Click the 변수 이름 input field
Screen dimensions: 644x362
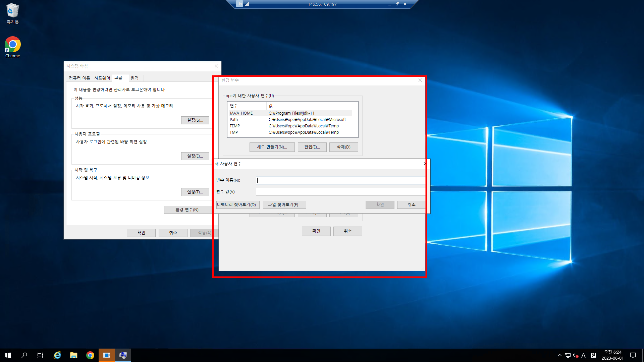click(340, 180)
